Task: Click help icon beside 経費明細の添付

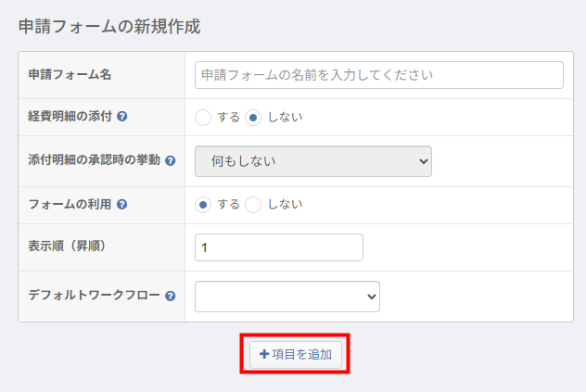Action: coord(122,117)
